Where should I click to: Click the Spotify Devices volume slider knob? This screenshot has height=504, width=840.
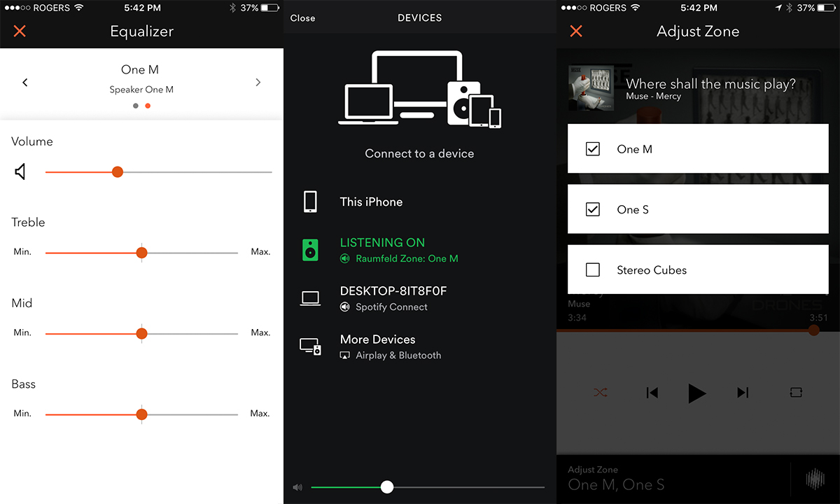tap(387, 487)
